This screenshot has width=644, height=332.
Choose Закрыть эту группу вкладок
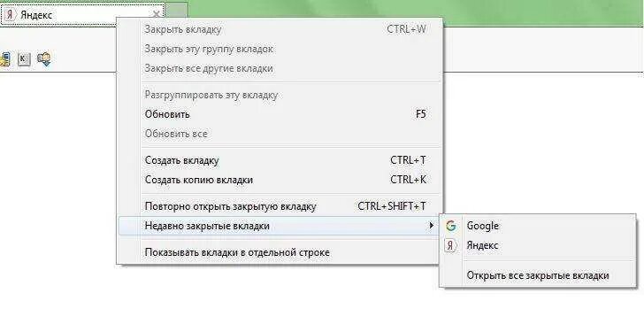pos(280,49)
